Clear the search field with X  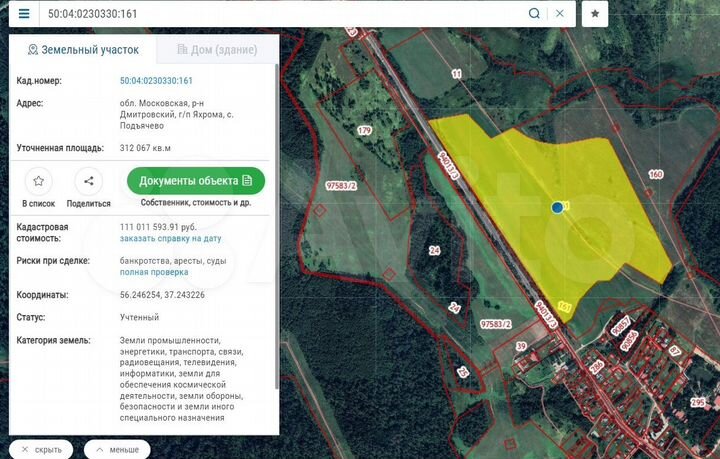[560, 14]
